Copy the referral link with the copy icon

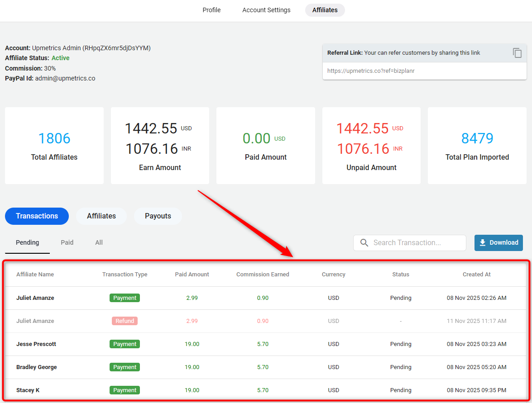point(517,53)
